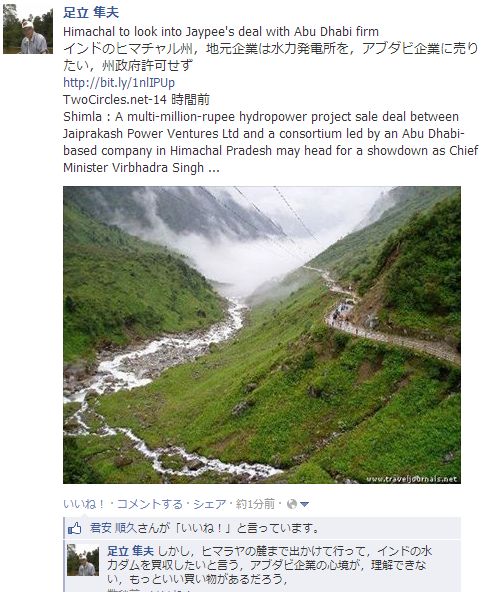Click the Shimla article excerpt text
Image resolution: width=486 pixels, height=592 pixels.
[x=271, y=142]
